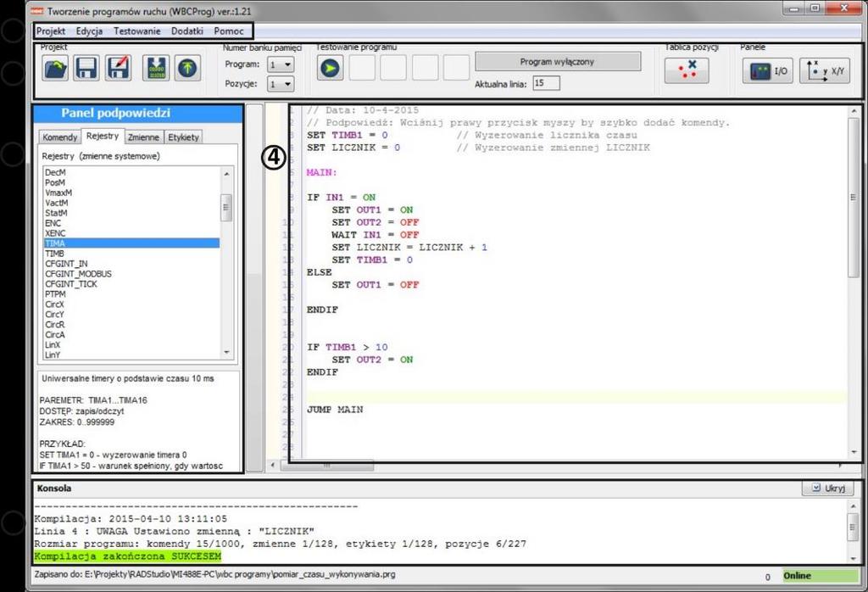
Task: Click the Online status indicator
Action: (x=821, y=576)
